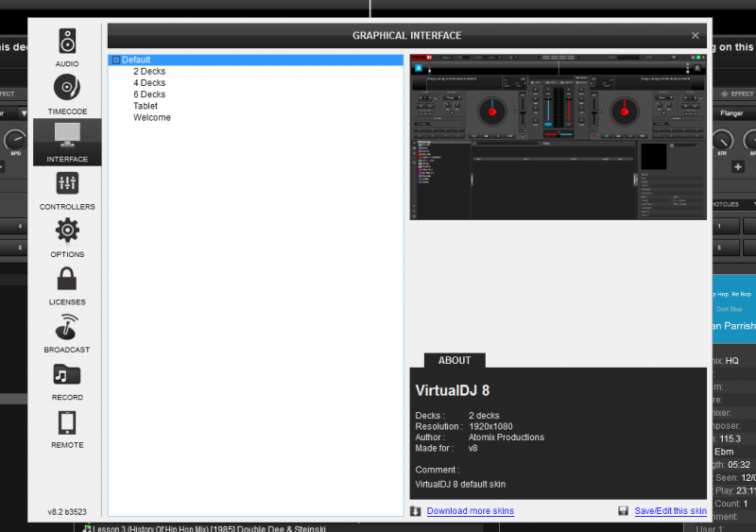This screenshot has width=756, height=532.
Task: Click the Flanger effect name in background
Action: pyautogui.click(x=731, y=113)
